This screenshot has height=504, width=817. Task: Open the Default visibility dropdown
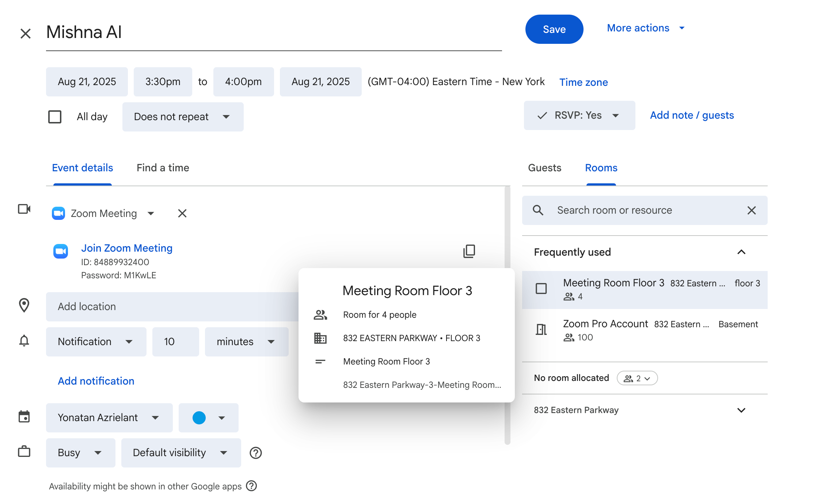tap(181, 453)
